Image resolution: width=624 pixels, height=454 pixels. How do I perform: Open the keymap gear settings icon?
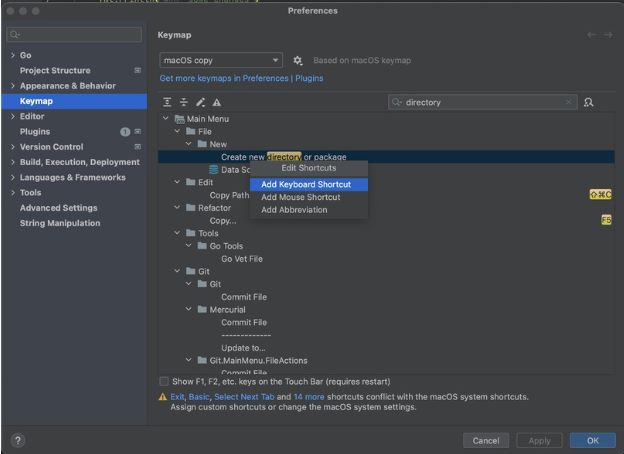pyautogui.click(x=297, y=61)
